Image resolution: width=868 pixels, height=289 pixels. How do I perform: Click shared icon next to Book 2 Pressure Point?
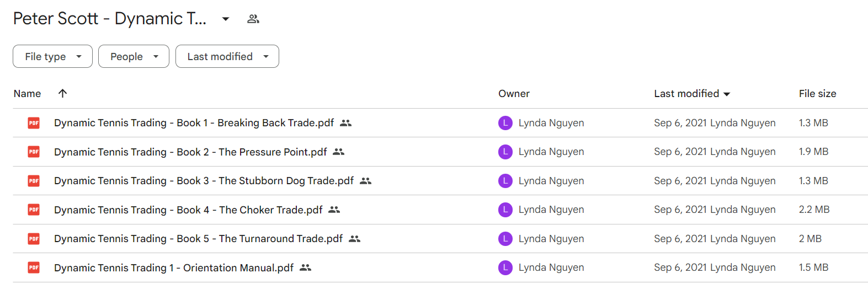[x=339, y=152]
